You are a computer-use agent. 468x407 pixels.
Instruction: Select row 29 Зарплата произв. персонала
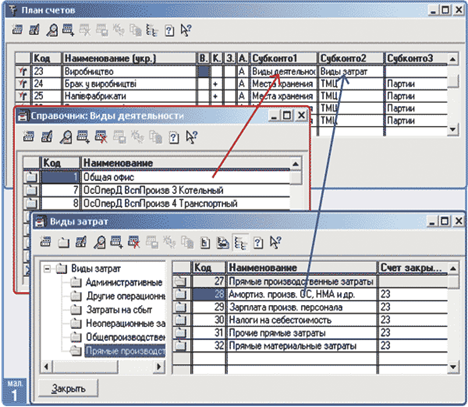point(310,307)
